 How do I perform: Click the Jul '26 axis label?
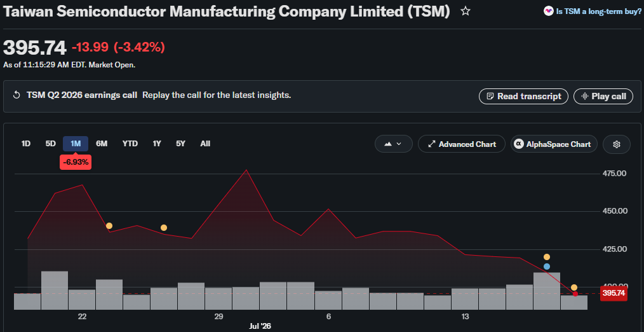pyautogui.click(x=260, y=326)
